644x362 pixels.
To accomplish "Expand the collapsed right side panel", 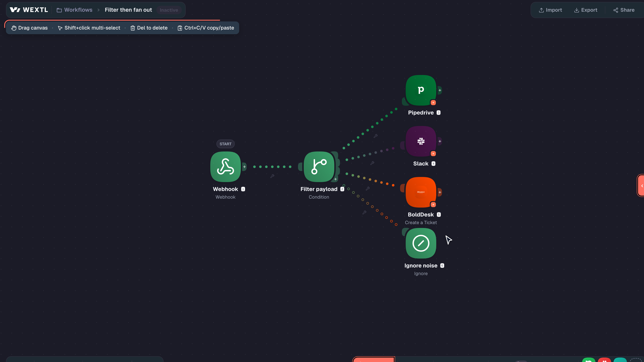I will click(641, 185).
